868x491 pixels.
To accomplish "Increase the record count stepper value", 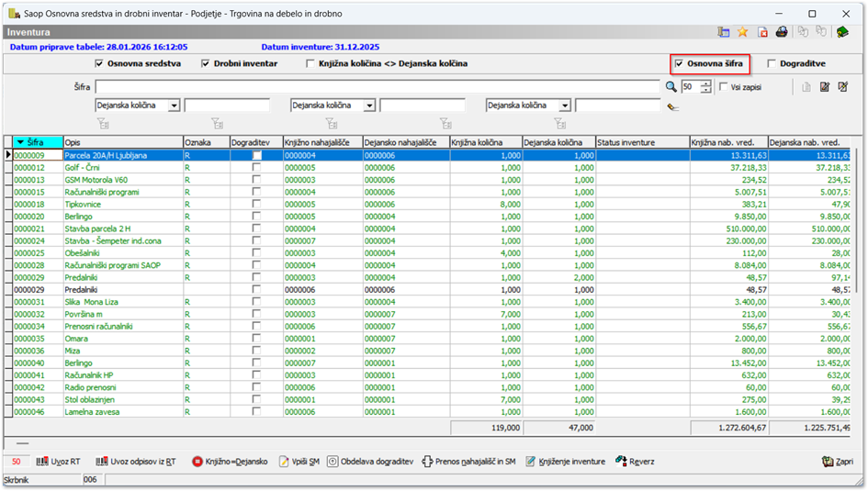I will (x=705, y=84).
